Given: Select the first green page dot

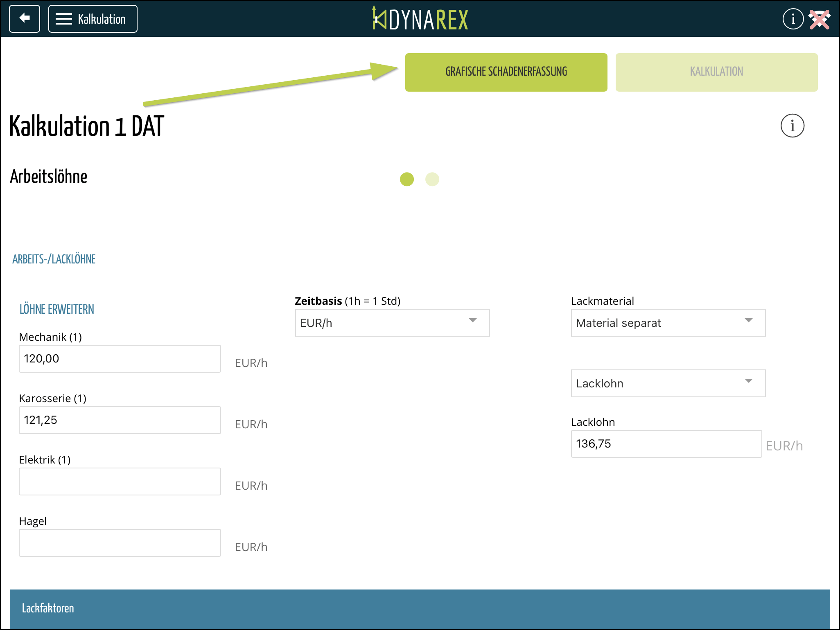Looking at the screenshot, I should (x=407, y=179).
